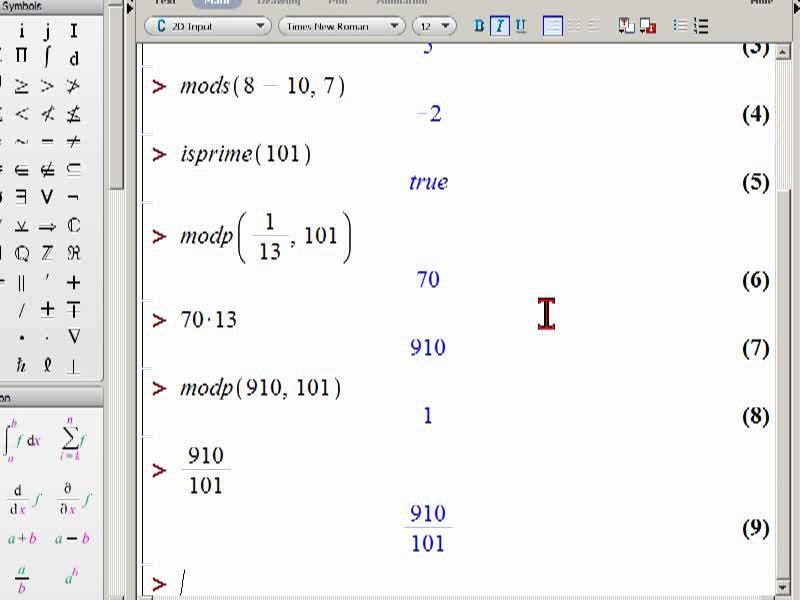The width and height of the screenshot is (800, 600).
Task: Set left text alignment
Action: pos(553,26)
